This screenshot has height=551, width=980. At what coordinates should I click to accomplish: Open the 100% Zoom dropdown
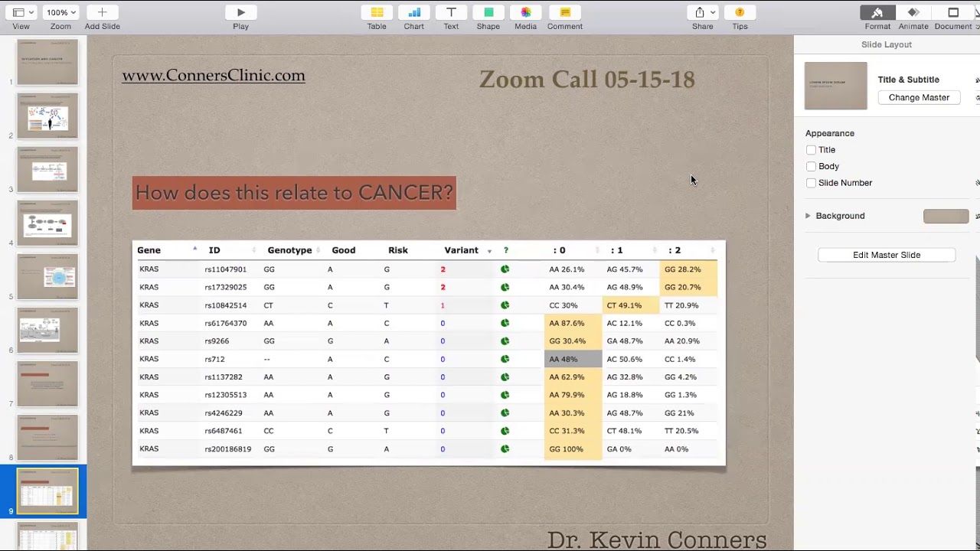pyautogui.click(x=60, y=12)
